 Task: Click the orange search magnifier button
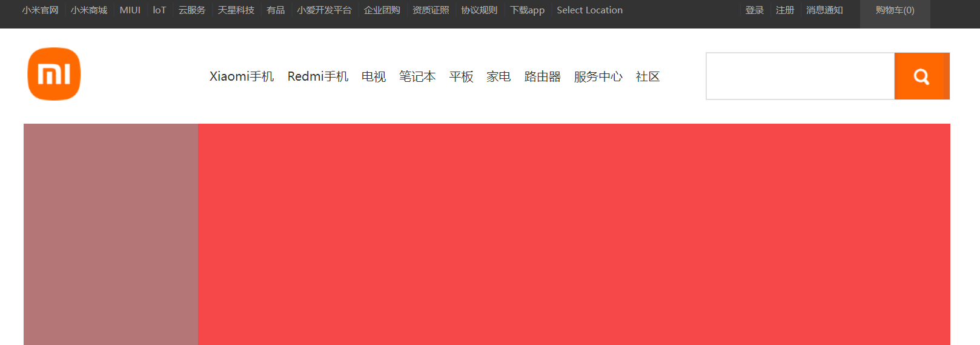coord(922,76)
